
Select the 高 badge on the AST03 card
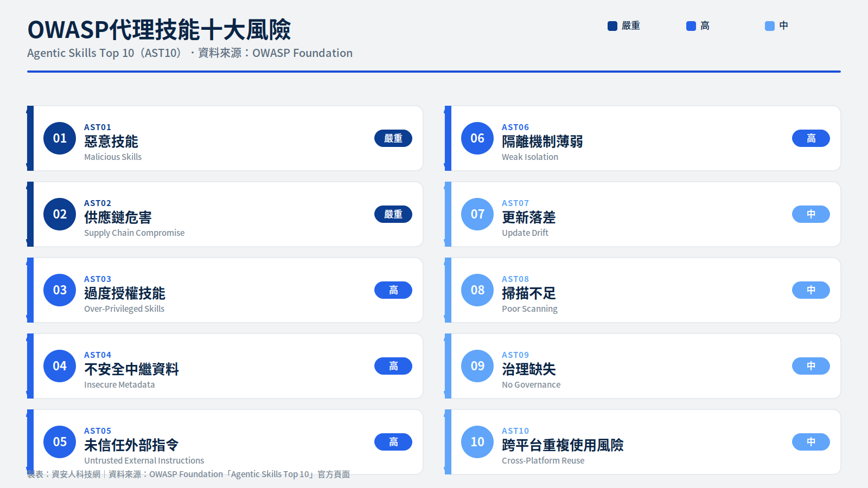pyautogui.click(x=393, y=290)
